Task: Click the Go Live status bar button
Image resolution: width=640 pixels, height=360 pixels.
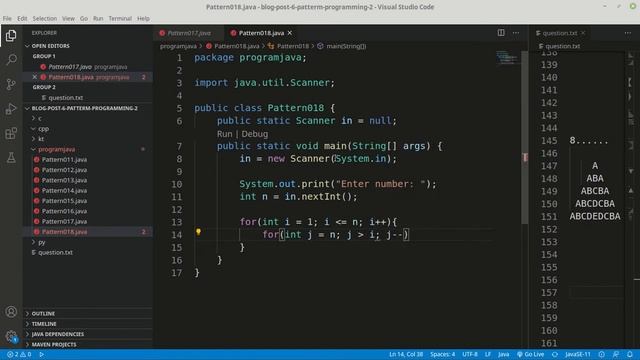Action: [x=530, y=354]
